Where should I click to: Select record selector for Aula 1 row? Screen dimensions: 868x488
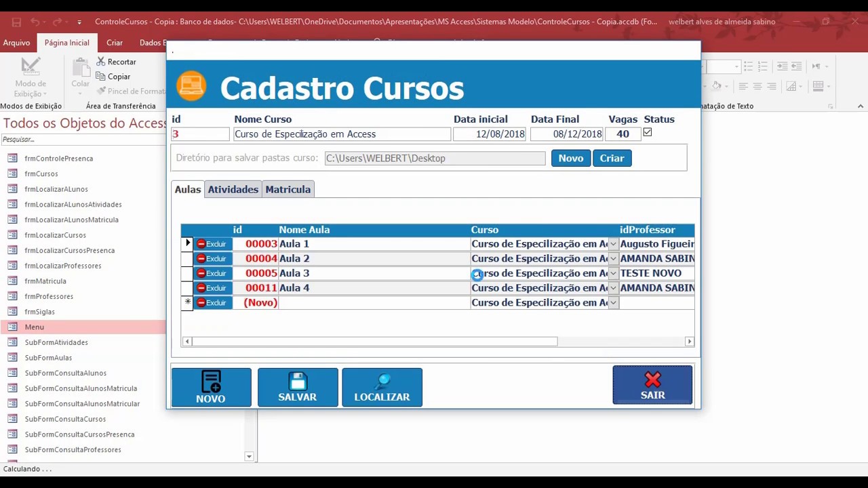tap(187, 244)
